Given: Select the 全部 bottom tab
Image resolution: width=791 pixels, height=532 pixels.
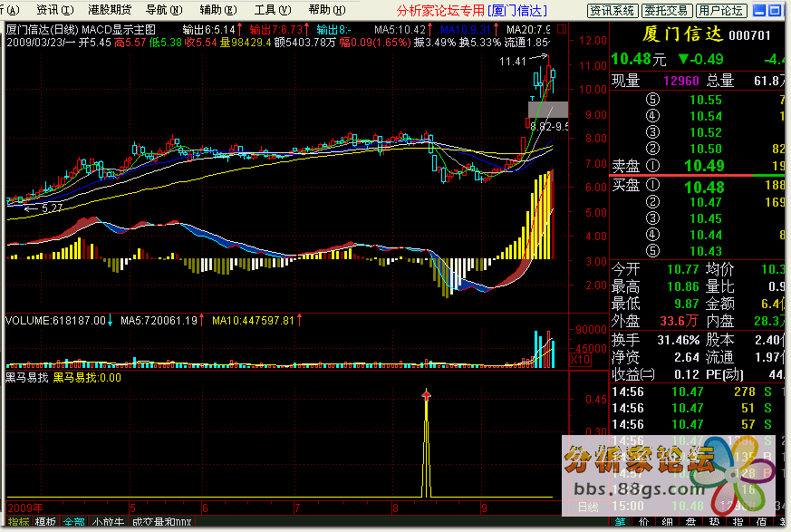Looking at the screenshot, I should (74, 522).
